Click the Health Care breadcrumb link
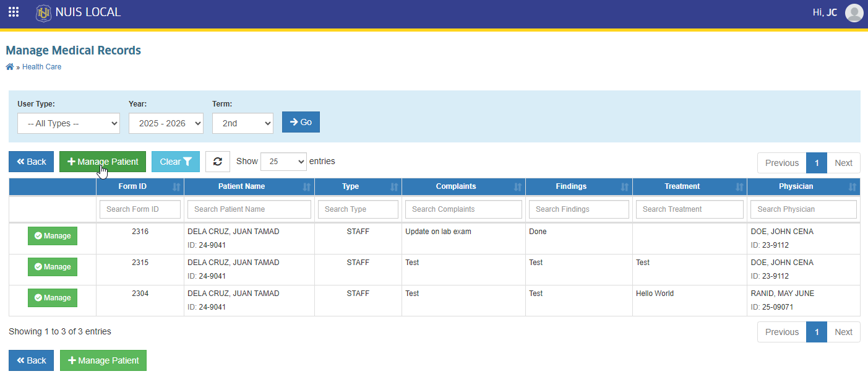Viewport: 868px width, 379px height. [41, 67]
